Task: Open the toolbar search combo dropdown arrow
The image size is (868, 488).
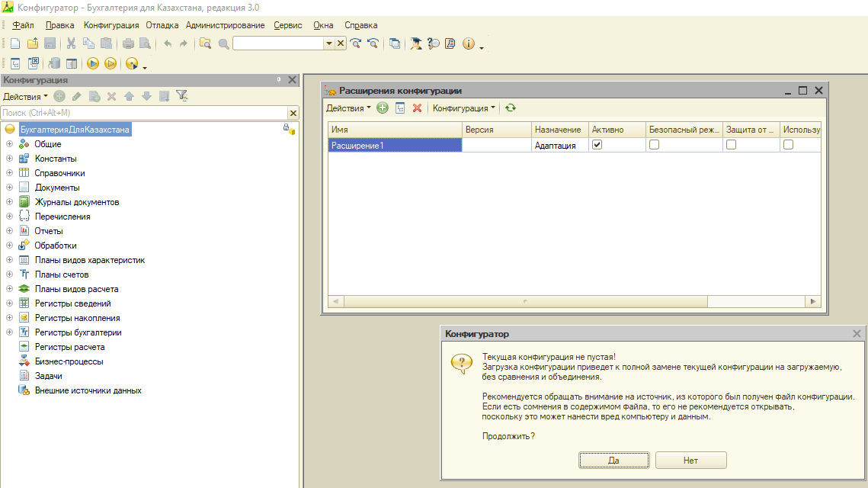Action: (x=328, y=43)
